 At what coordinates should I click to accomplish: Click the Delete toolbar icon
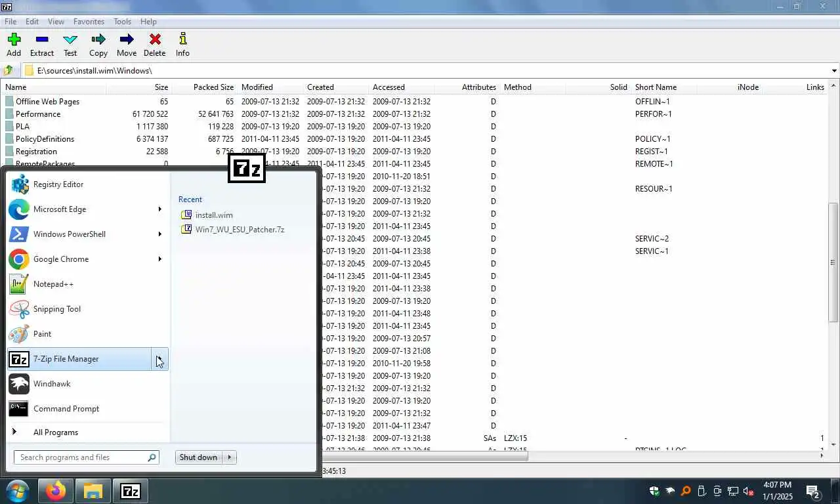tap(155, 45)
